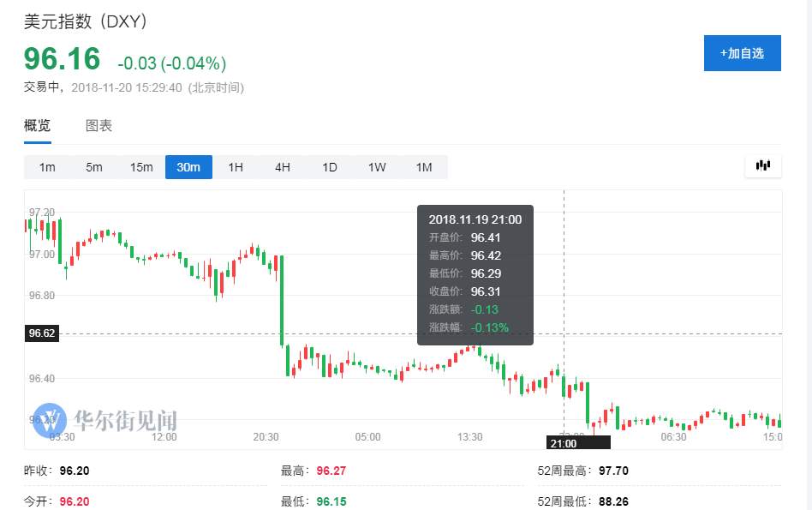Click the 最高 value 96.27
Screen dimensions: 812x510
click(331, 471)
